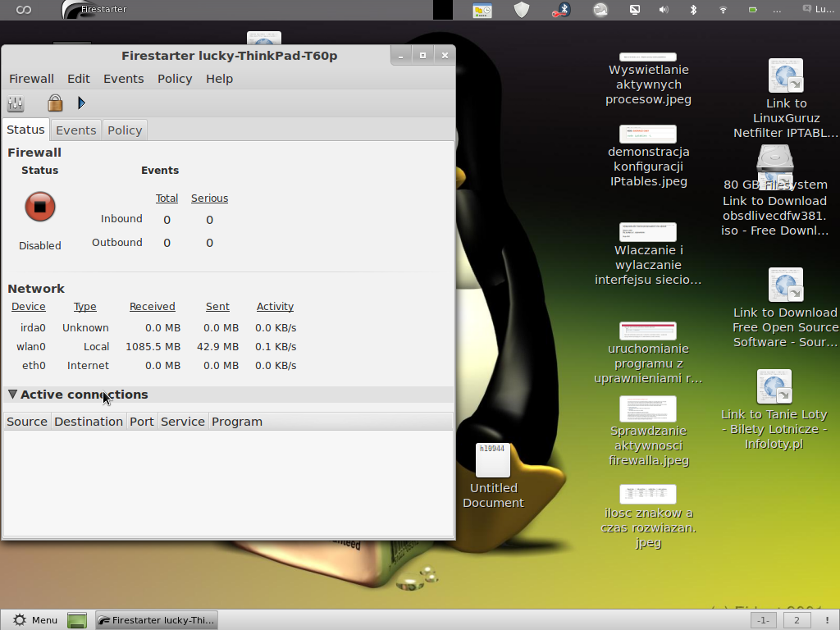This screenshot has width=840, height=630.
Task: Click the red Disabled firewall status icon
Action: click(x=40, y=207)
